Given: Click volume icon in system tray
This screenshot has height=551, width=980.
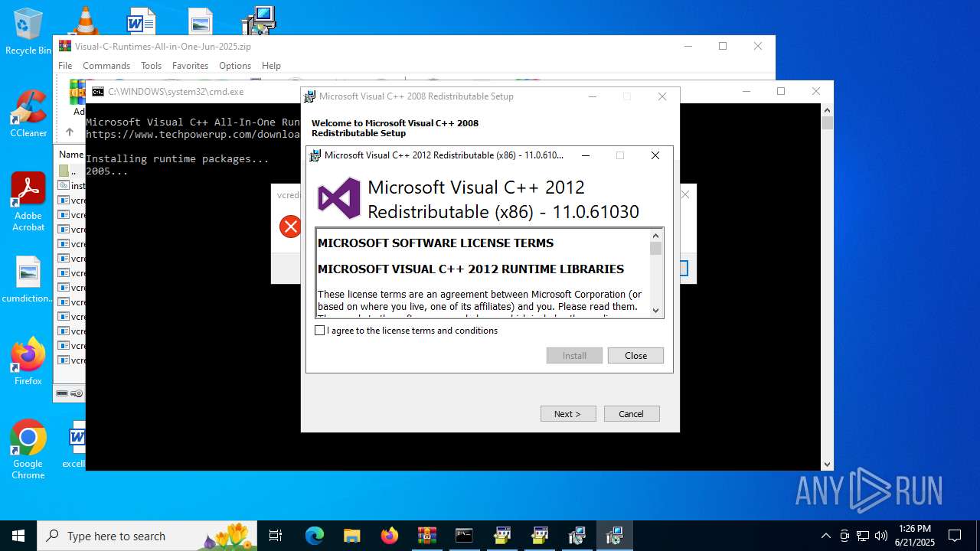Looking at the screenshot, I should (881, 536).
